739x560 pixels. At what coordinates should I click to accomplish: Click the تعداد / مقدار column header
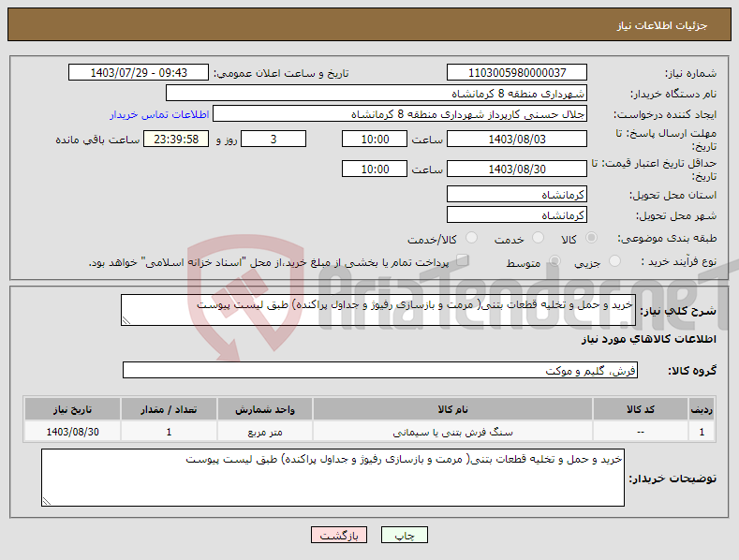[169, 409]
